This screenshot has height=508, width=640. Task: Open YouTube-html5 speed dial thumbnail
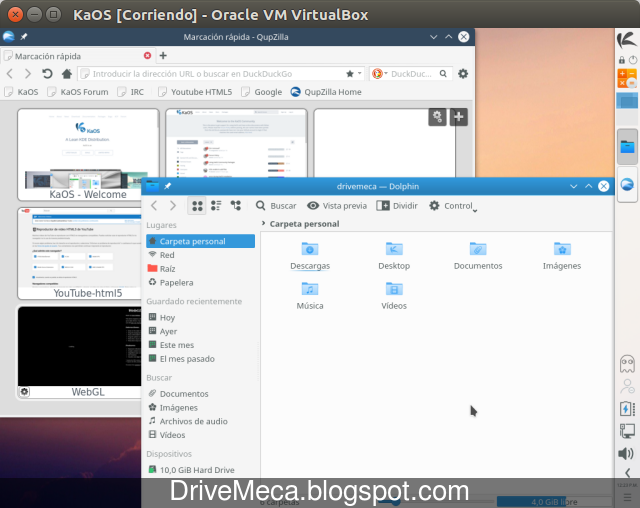(x=80, y=253)
